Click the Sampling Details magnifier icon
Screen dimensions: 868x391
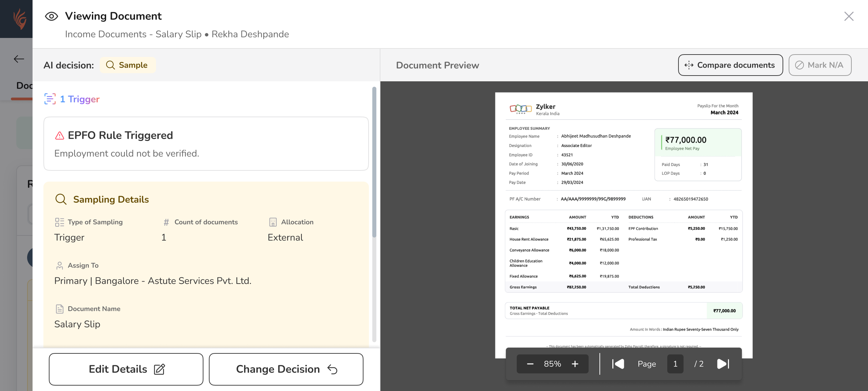tap(61, 199)
